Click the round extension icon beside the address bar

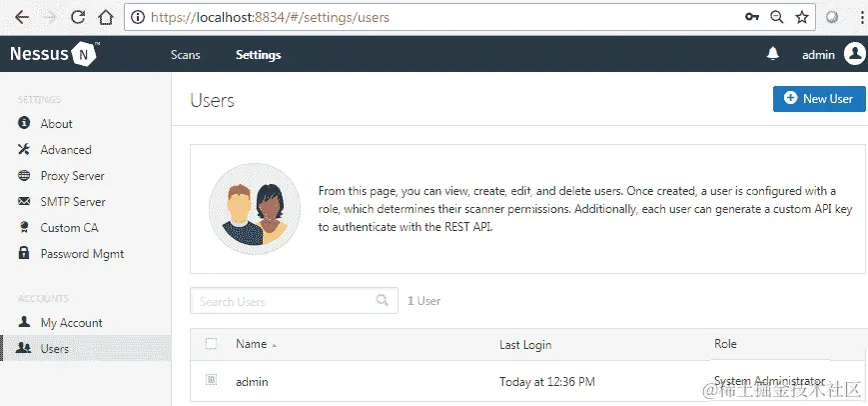[x=831, y=18]
